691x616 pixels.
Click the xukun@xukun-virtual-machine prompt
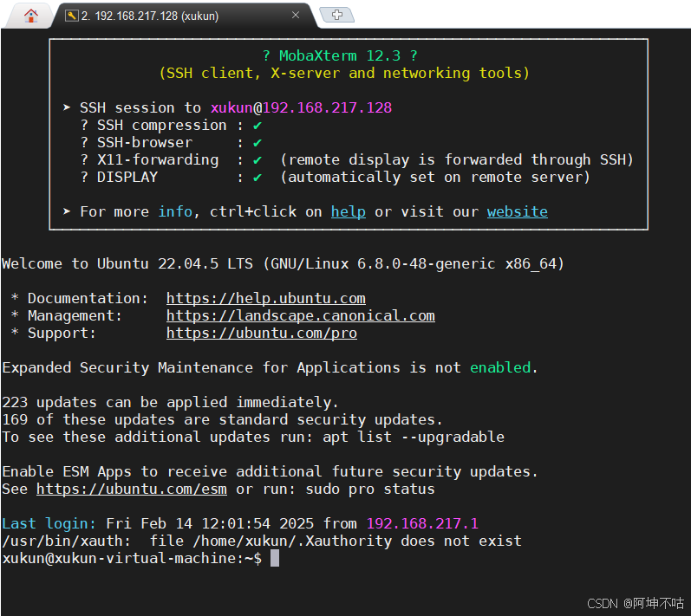(x=132, y=558)
